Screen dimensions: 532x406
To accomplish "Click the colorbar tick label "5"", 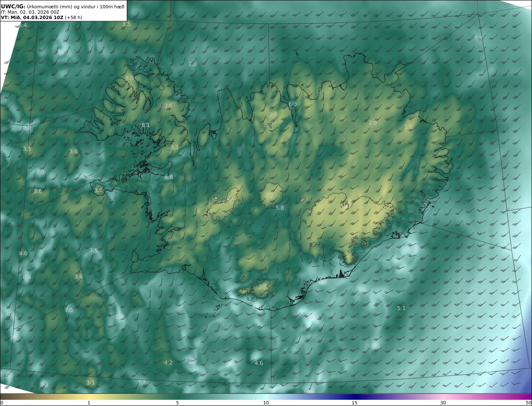I will coord(177,403).
